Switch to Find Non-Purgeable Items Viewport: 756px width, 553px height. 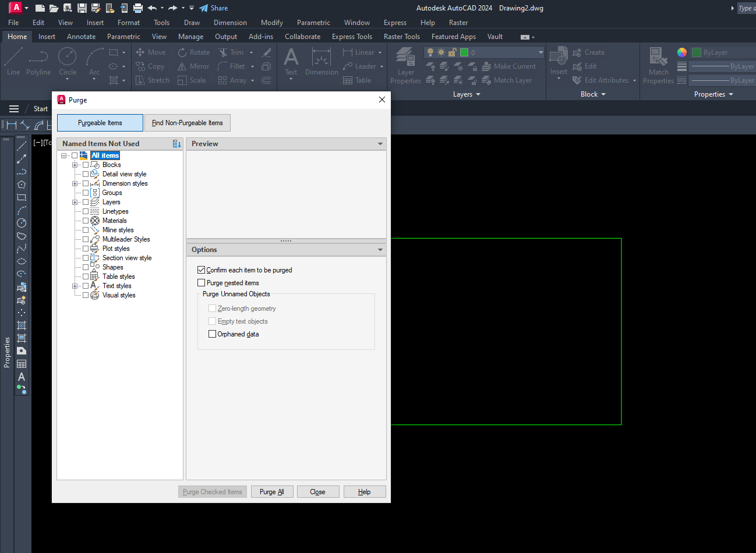tap(188, 123)
